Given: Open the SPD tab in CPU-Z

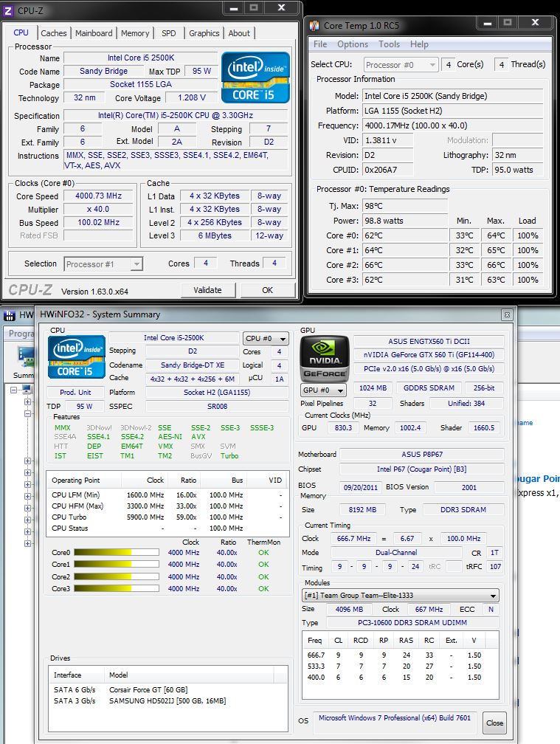Looking at the screenshot, I should [168, 33].
